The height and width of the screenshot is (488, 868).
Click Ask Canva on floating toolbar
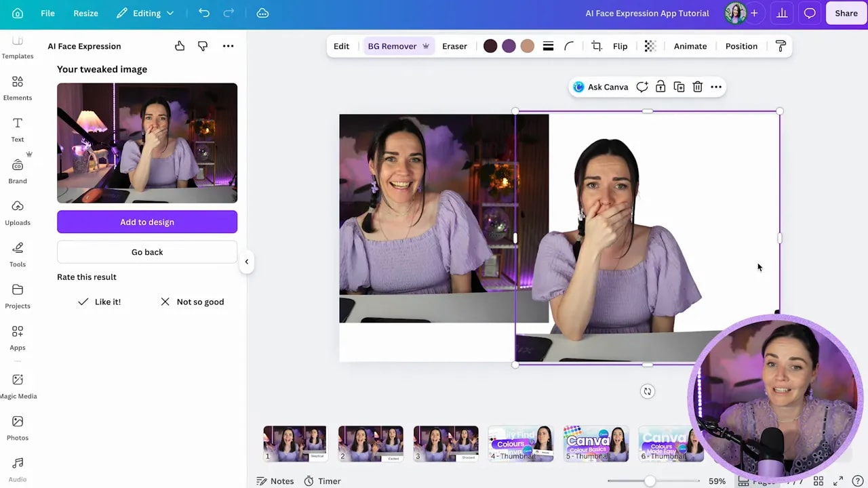pyautogui.click(x=601, y=87)
